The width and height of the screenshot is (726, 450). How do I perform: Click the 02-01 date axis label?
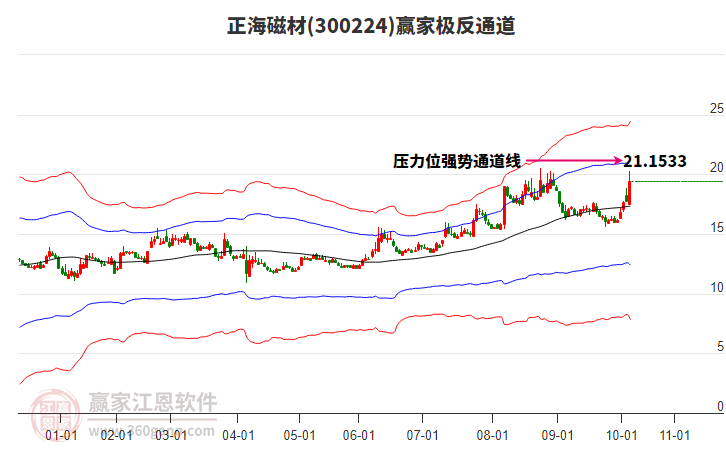(x=116, y=435)
